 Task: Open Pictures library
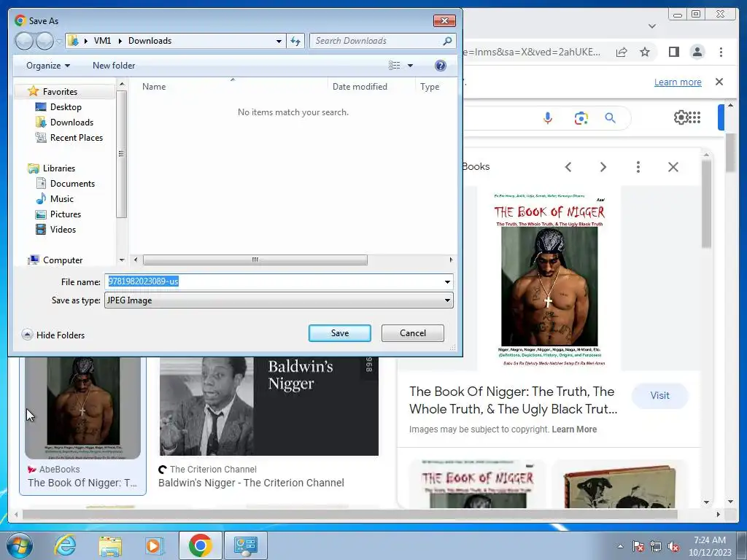65,214
